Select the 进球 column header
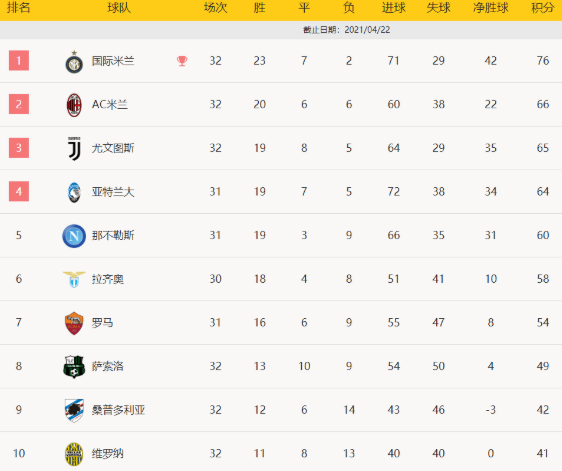Screen dimensions: 562x471 (394, 8)
